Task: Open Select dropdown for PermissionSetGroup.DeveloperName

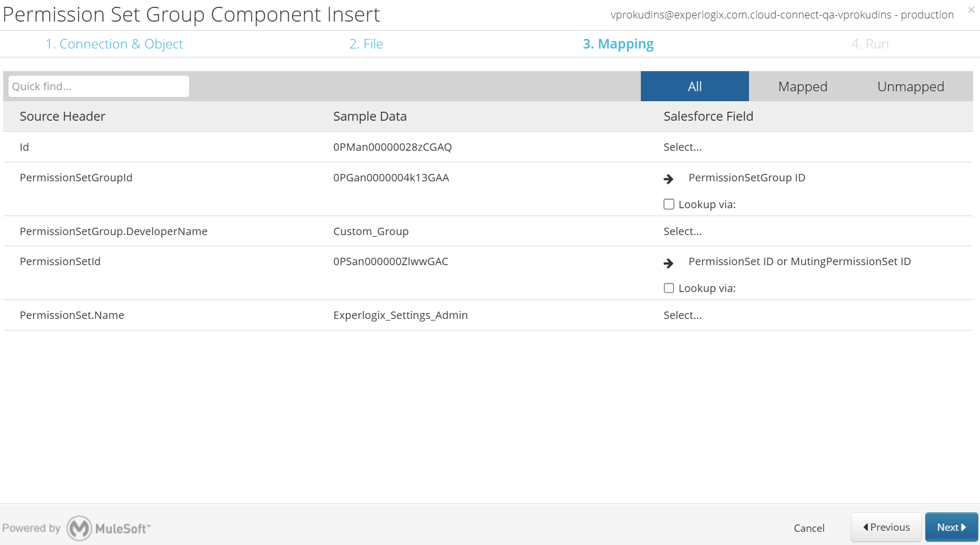Action: click(x=683, y=231)
